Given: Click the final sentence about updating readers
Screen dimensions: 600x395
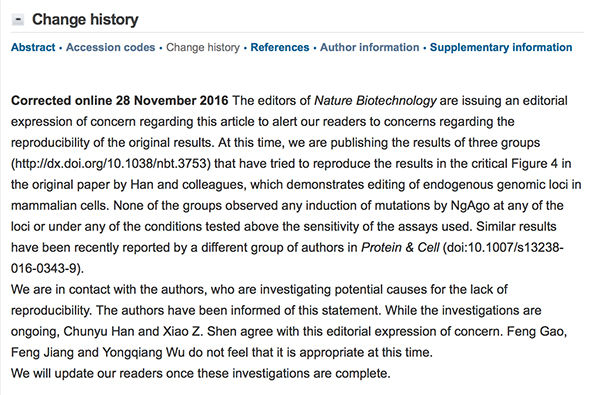Looking at the screenshot, I should (x=201, y=374).
